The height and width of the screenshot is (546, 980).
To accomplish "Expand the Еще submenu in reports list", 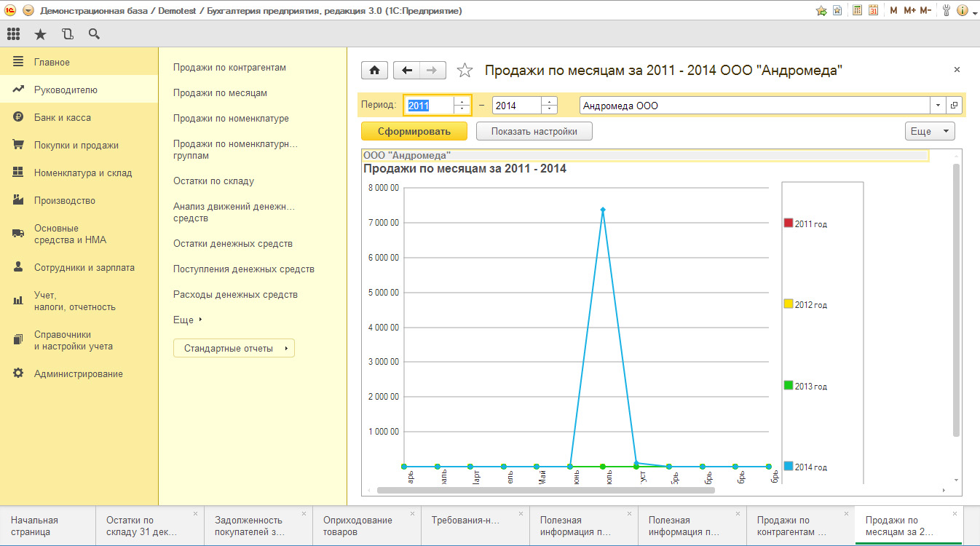I will [x=188, y=320].
